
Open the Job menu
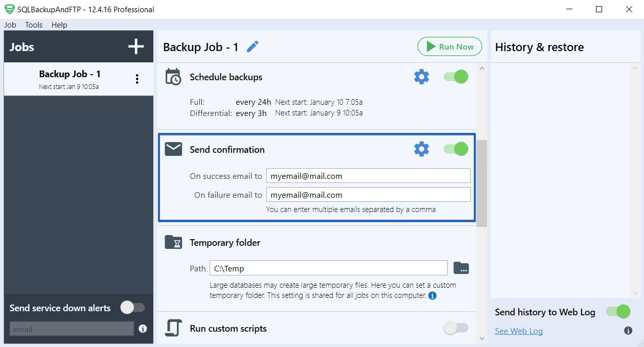10,25
